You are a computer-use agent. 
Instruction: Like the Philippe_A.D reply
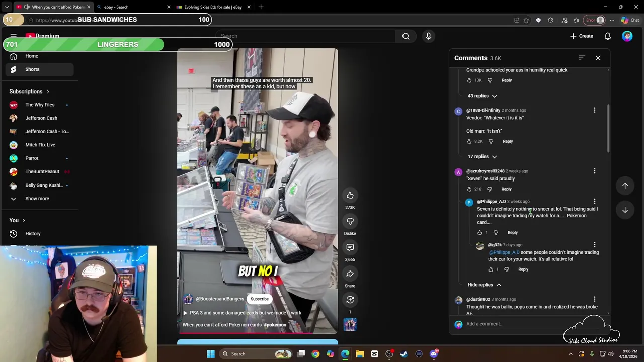[479, 233]
